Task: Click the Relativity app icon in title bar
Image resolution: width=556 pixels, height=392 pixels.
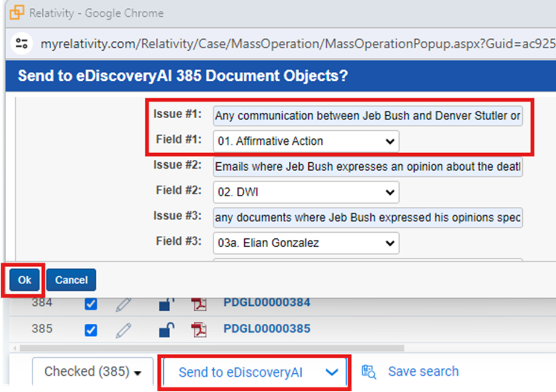Action: [x=17, y=13]
